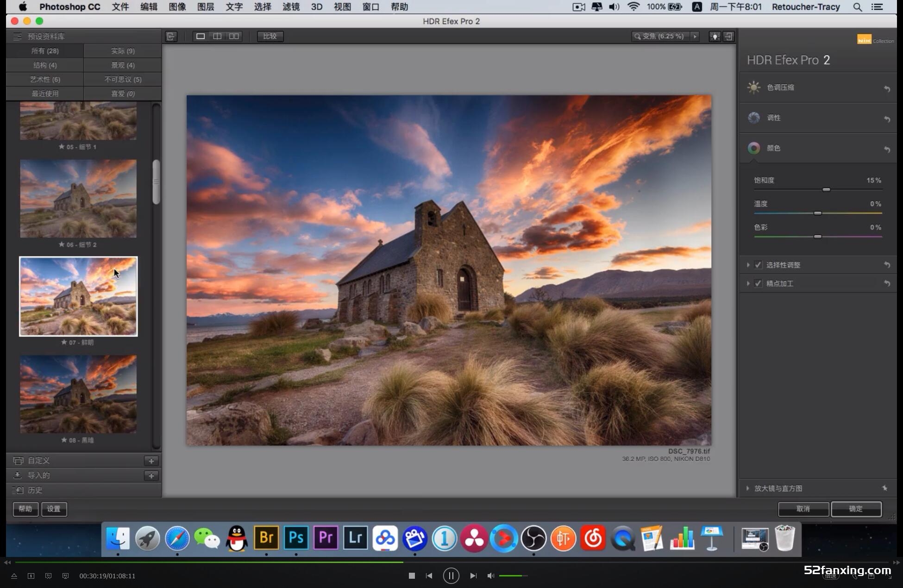Hide the preset library panel toggle

pyautogui.click(x=171, y=36)
